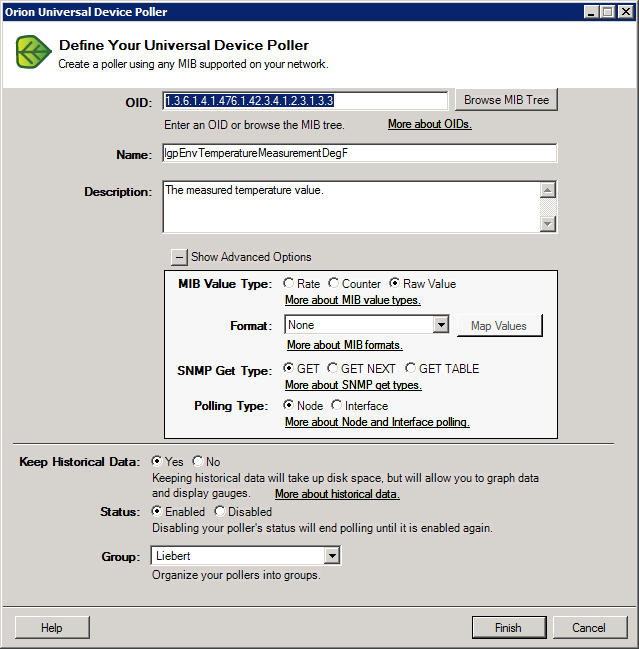This screenshot has width=639, height=649.
Task: Open the More about historical data link
Action: pos(337,494)
